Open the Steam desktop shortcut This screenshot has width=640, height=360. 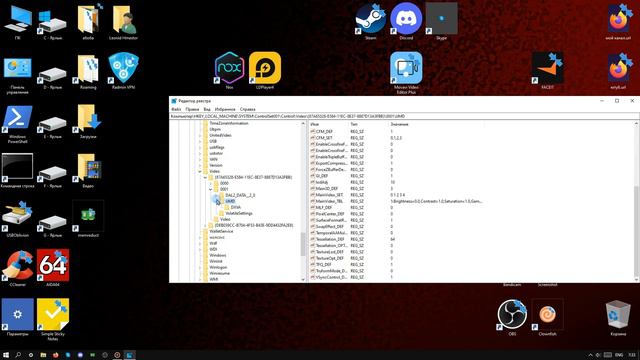370,19
